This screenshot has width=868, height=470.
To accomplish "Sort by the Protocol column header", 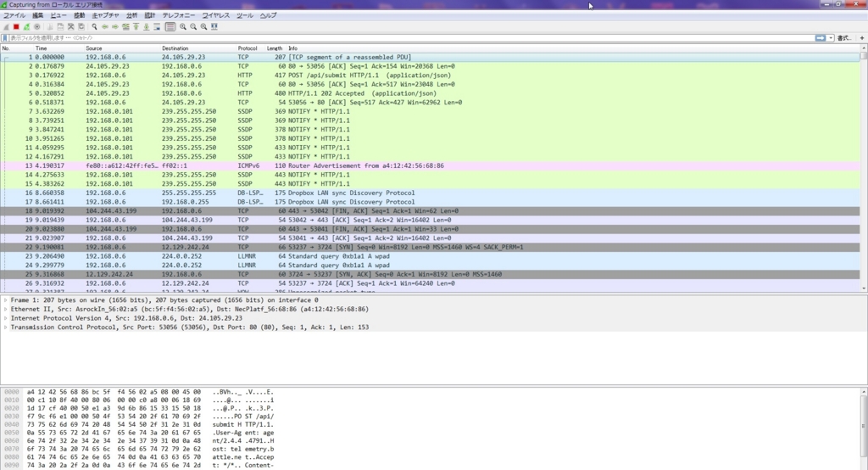I will click(x=251, y=48).
